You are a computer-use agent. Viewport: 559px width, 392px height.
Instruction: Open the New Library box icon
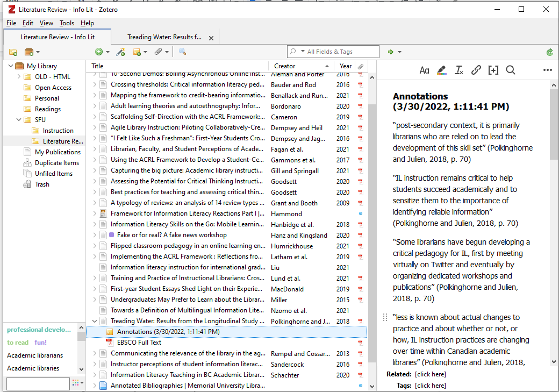click(x=29, y=52)
